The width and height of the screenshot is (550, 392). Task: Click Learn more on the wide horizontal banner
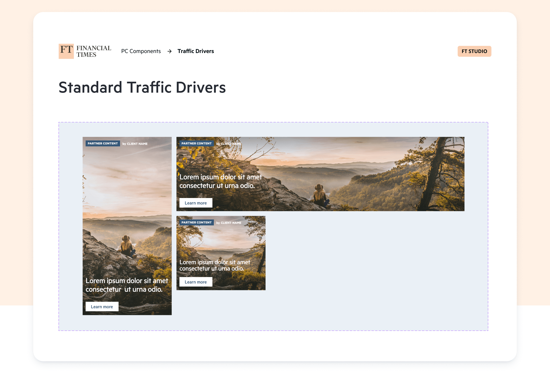(x=196, y=203)
